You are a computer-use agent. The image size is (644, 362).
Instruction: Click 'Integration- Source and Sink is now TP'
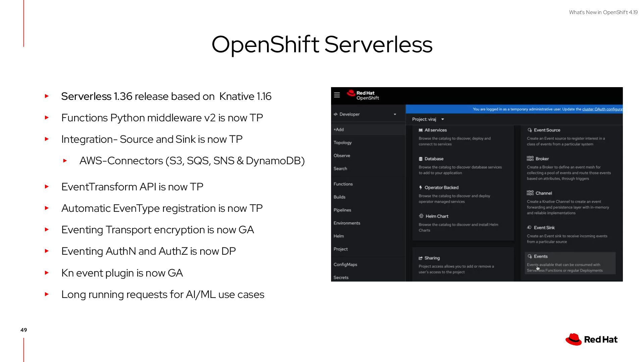coord(152,139)
